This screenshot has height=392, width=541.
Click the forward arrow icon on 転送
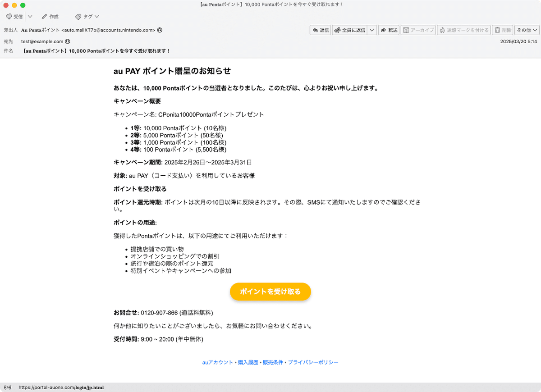384,30
